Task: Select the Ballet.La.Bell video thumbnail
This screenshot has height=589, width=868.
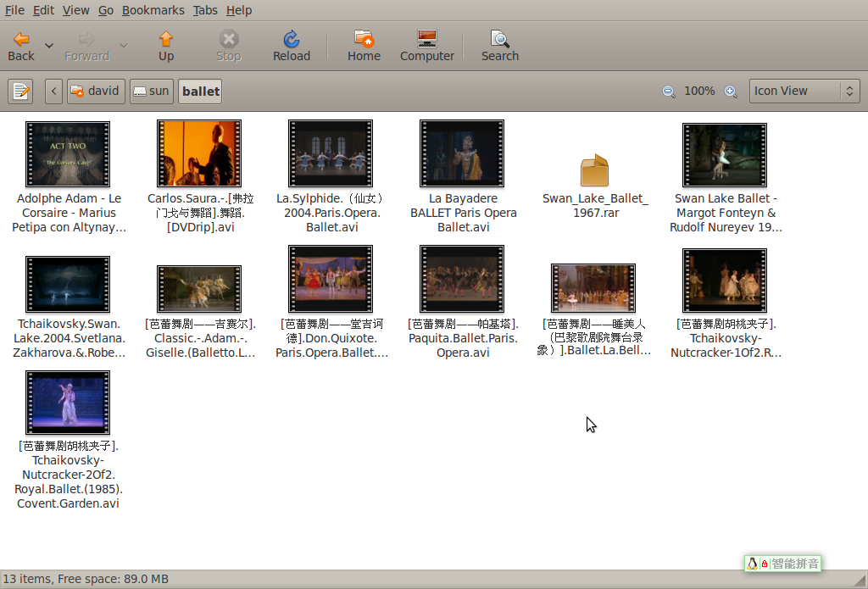Action: click(593, 288)
